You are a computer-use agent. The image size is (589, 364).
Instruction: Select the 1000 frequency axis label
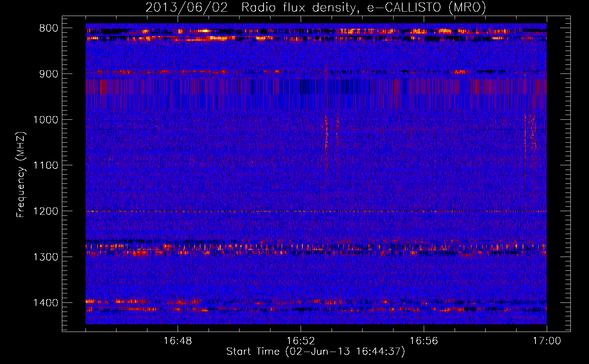pyautogui.click(x=46, y=120)
